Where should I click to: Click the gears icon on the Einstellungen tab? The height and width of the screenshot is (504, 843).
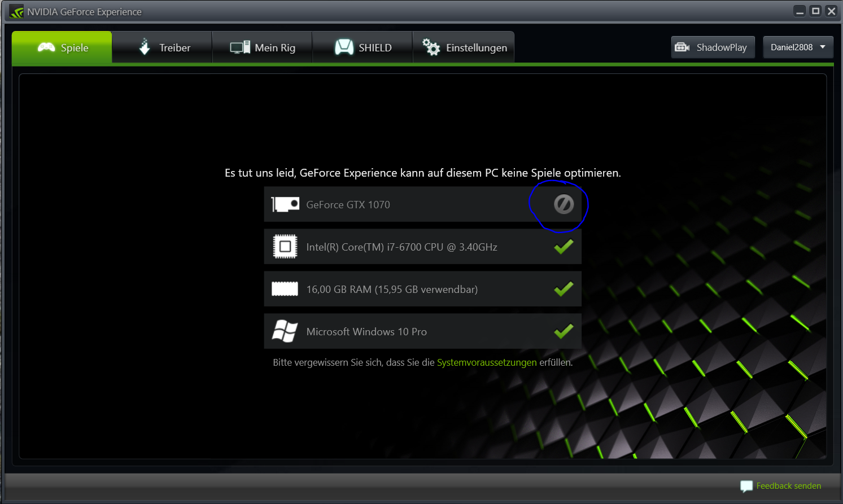tap(431, 47)
